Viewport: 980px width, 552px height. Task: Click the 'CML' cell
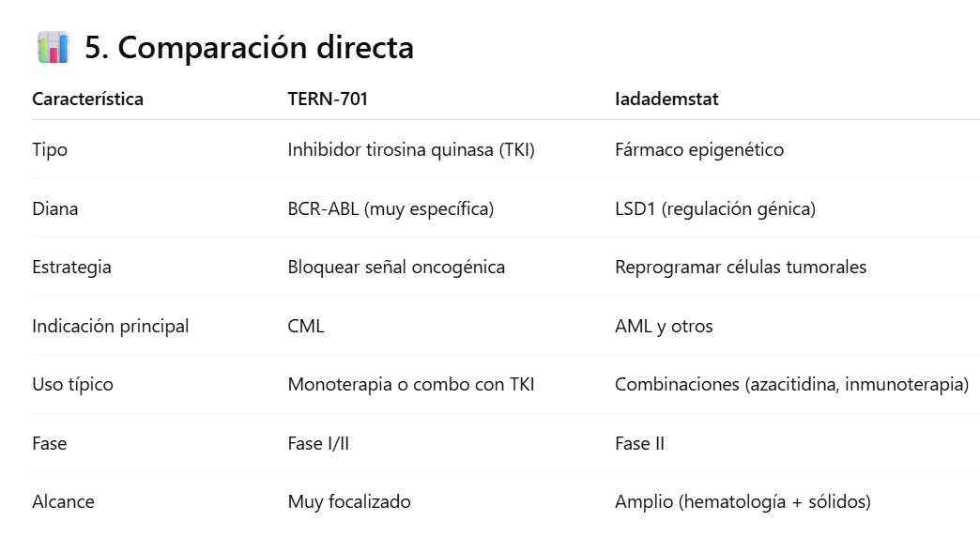click(x=306, y=326)
